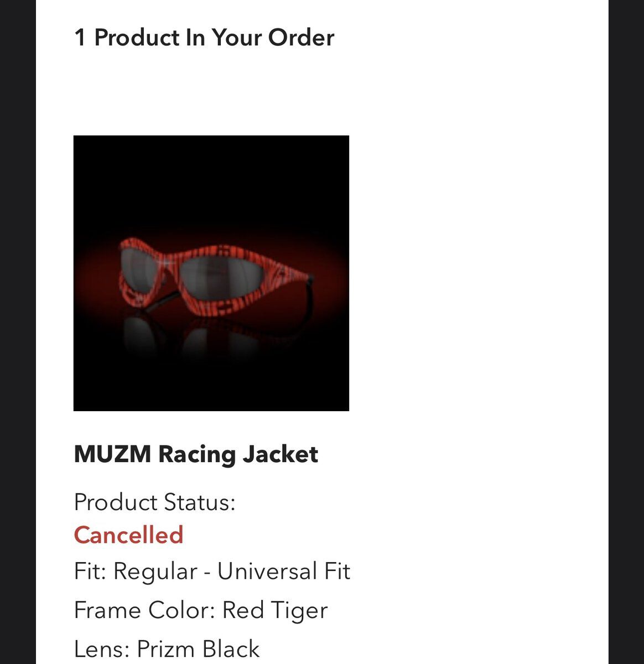Click the dark right page margin
Image resolution: width=644 pixels, height=664 pixels.
(626, 332)
